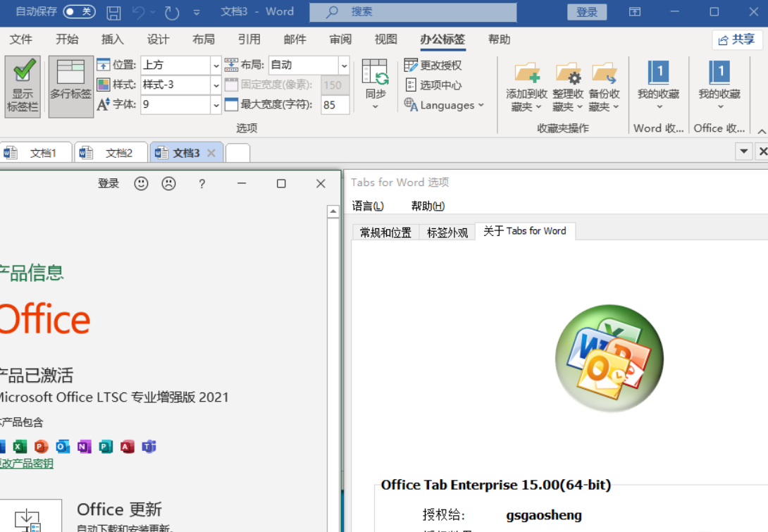Switch to the 邮件 ribbon tab
Viewport: 768px width, 532px height.
[x=295, y=39]
